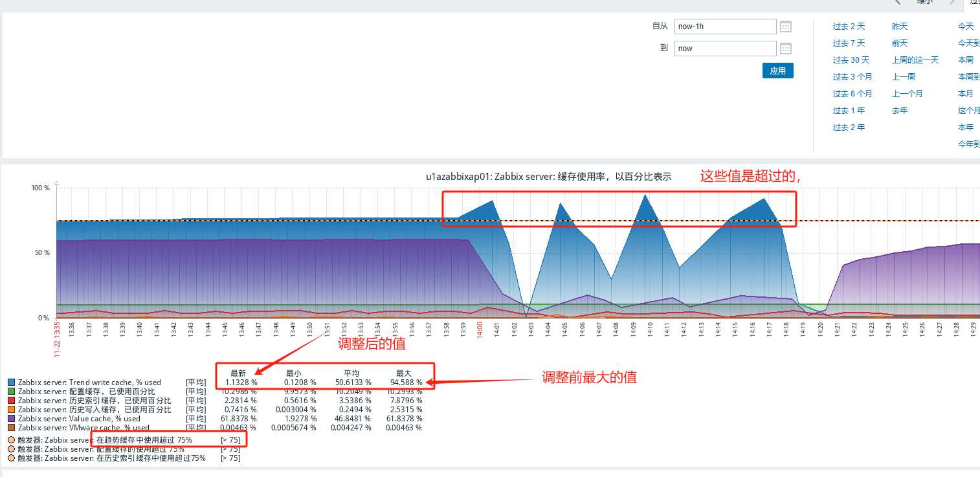The width and height of the screenshot is (980, 477).
Task: Show data for 前天
Action: [x=900, y=43]
